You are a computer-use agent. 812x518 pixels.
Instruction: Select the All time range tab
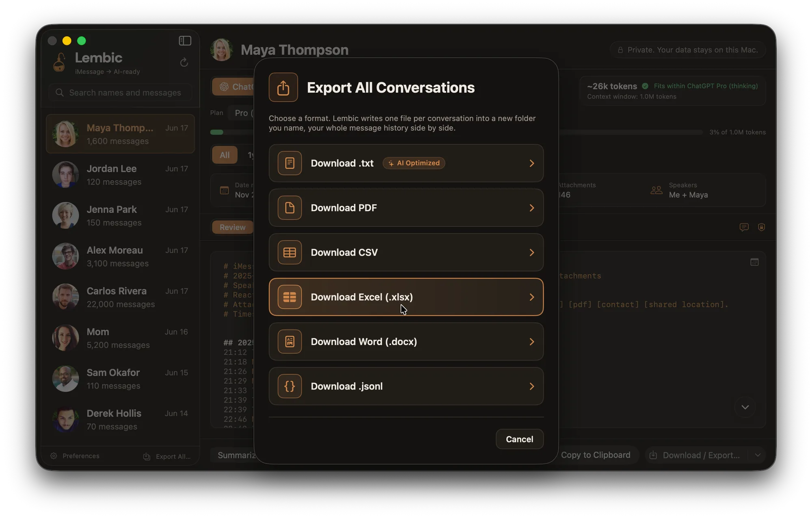click(x=225, y=155)
